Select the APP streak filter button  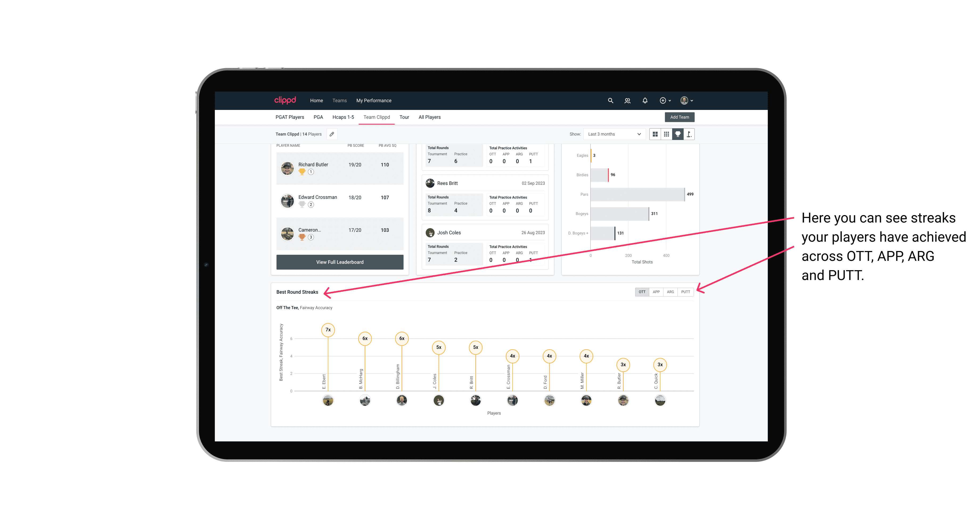[656, 292]
